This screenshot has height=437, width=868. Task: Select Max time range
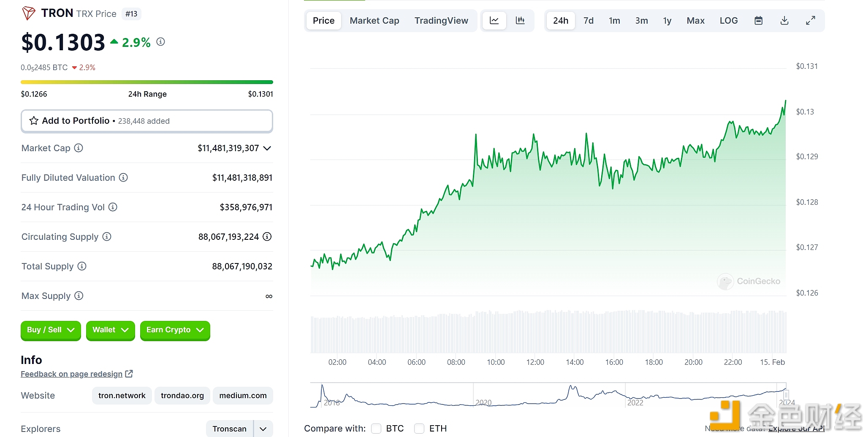click(x=695, y=21)
